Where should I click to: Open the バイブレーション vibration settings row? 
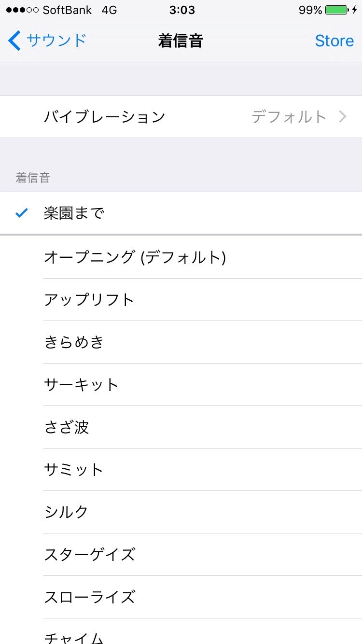point(181,117)
